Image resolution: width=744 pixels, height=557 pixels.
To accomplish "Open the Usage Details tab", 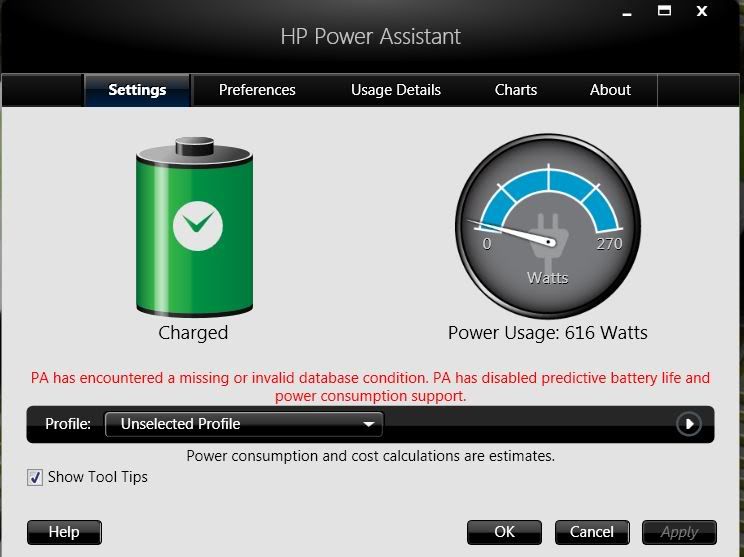I will 396,90.
